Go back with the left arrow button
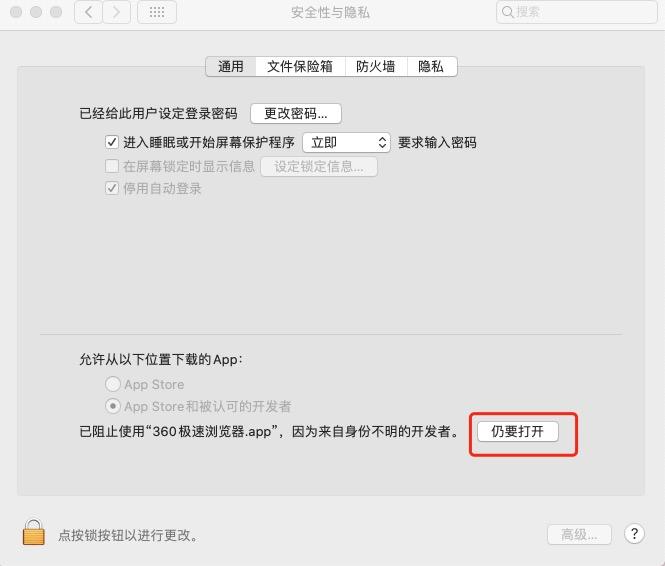Screen dimensions: 665x566 (x=88, y=12)
